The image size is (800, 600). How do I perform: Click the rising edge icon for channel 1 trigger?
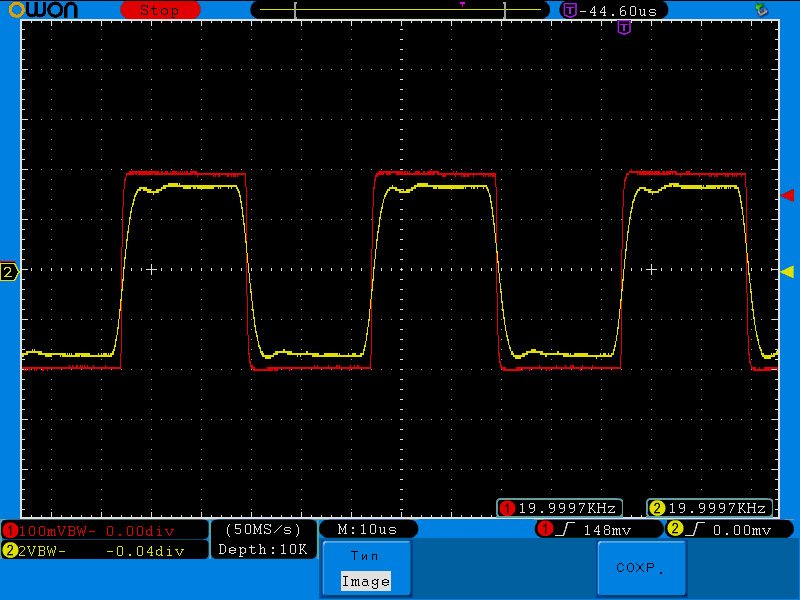pos(565,530)
